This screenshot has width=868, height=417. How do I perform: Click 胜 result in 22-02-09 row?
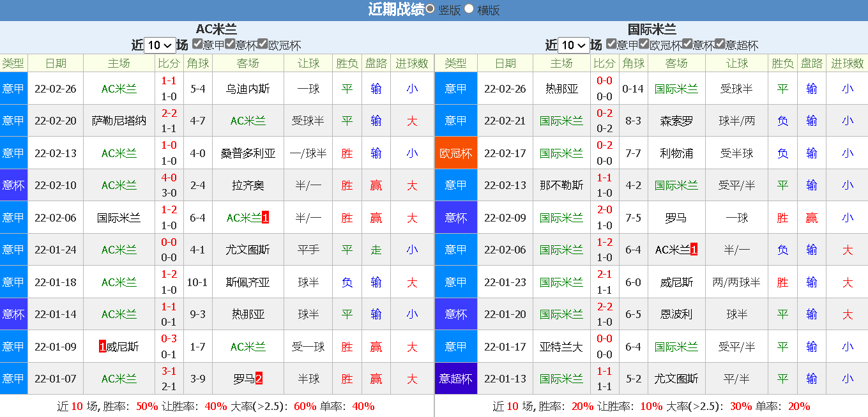click(782, 218)
